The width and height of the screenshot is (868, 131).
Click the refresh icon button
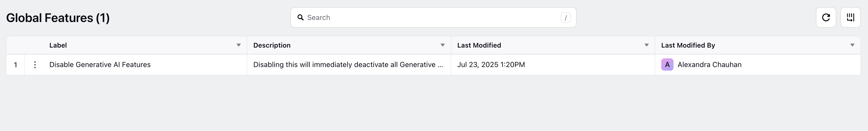826,18
